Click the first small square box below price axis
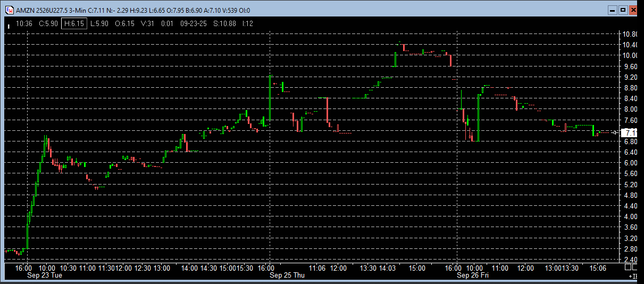644x284 pixels. click(628, 267)
